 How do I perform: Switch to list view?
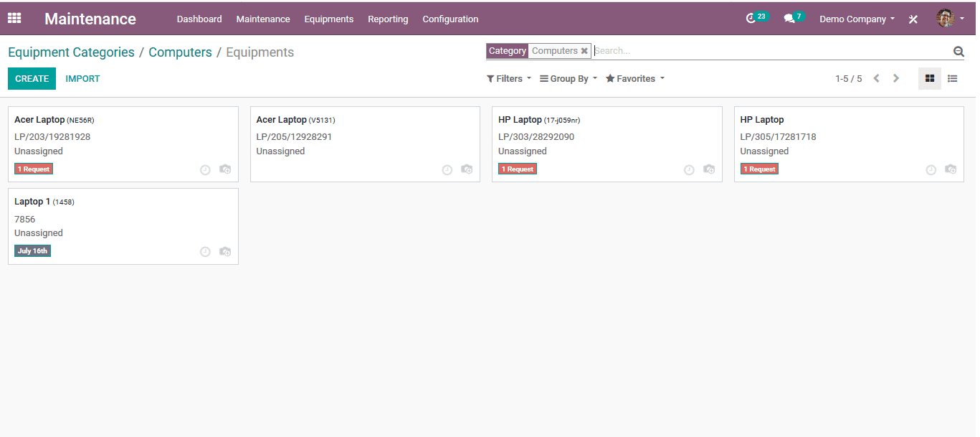953,79
